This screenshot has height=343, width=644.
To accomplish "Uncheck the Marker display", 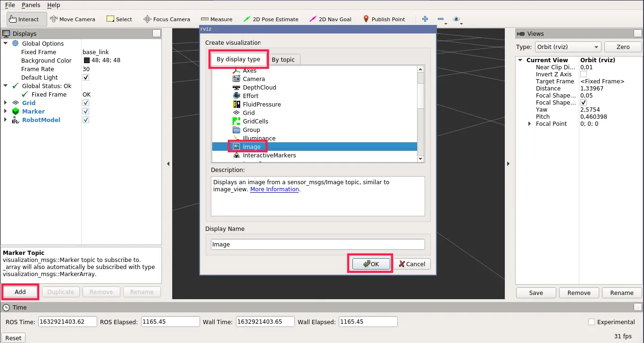I will click(85, 111).
